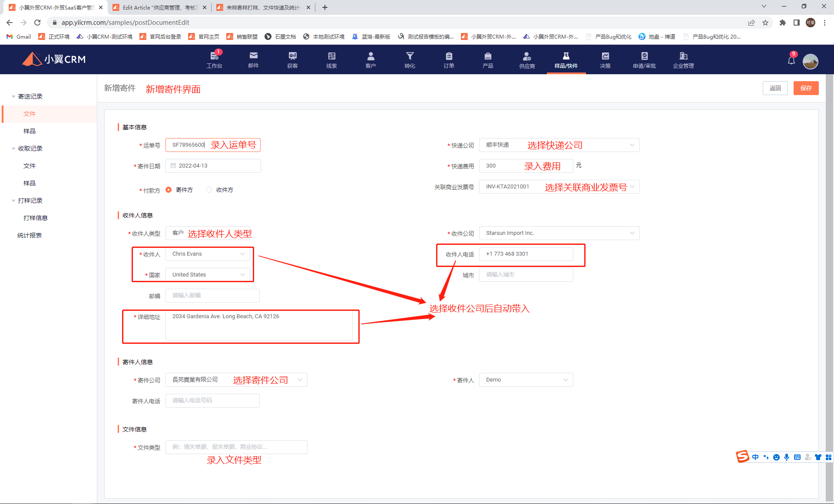Open browser extensions puzzle icon
Screen dimensions: 834x504
pos(782,23)
